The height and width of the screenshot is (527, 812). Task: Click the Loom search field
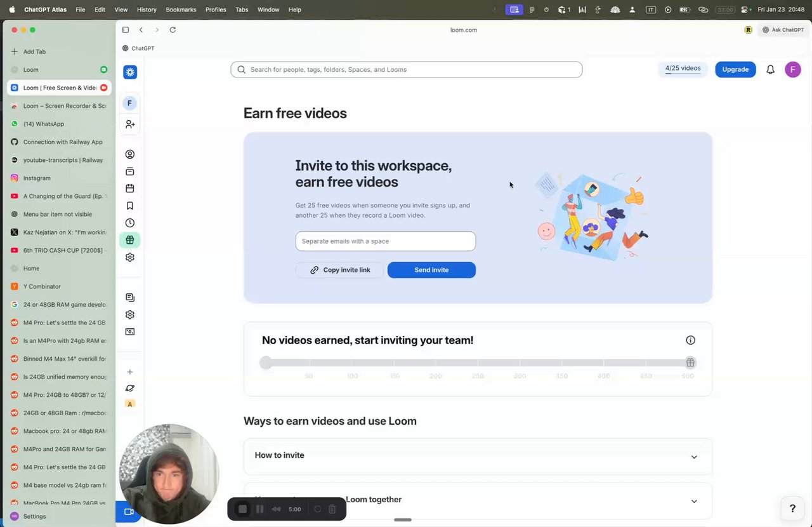[x=407, y=70]
